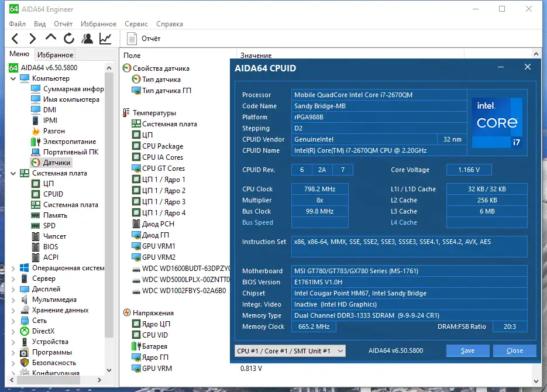This screenshot has width=547, height=392.
Task: Open the Избранное menu in the menu bar
Action: 98,24
